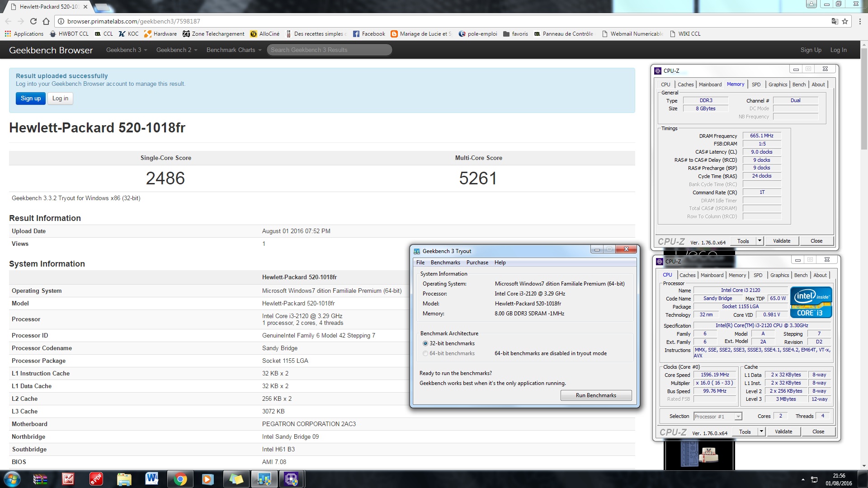Open the Purchase menu in Geekbench
868x488 pixels.
[477, 263]
